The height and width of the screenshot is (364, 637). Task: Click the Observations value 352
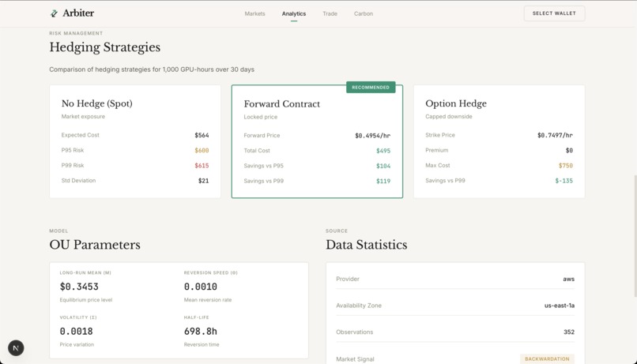(x=569, y=332)
